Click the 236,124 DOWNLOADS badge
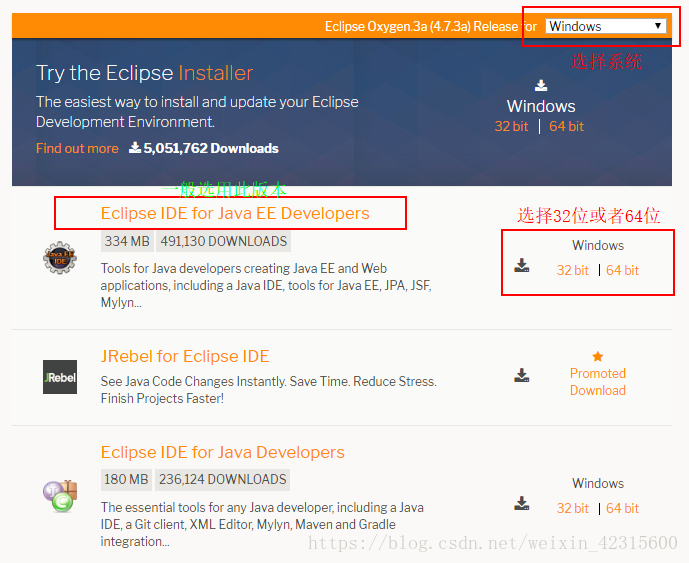This screenshot has width=689, height=563. pos(223,479)
